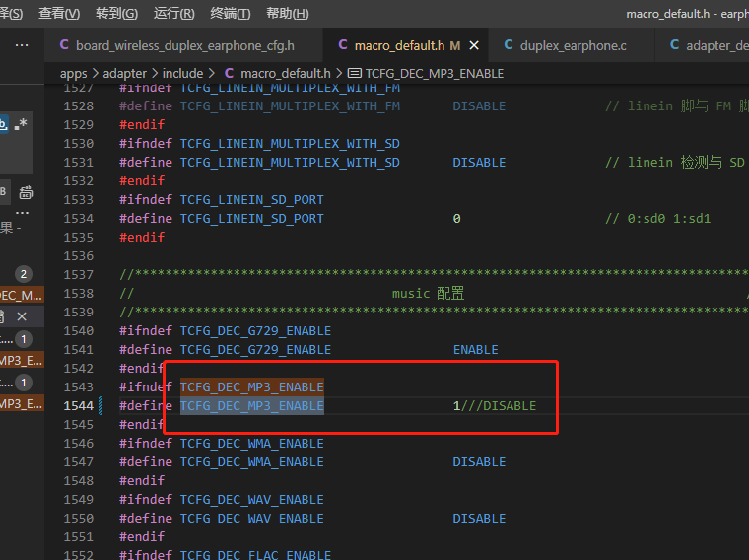
Task: Toggle the match whole word option
Action: click(3, 124)
